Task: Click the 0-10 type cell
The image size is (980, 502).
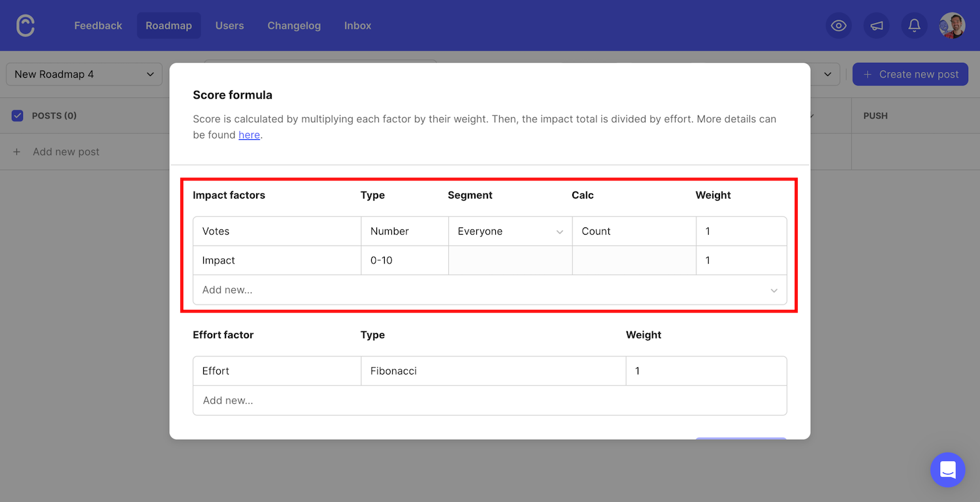Action: point(405,260)
